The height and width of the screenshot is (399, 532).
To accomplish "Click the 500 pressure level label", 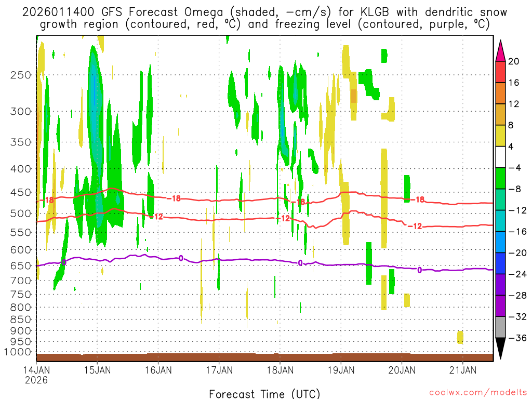I will (21, 214).
